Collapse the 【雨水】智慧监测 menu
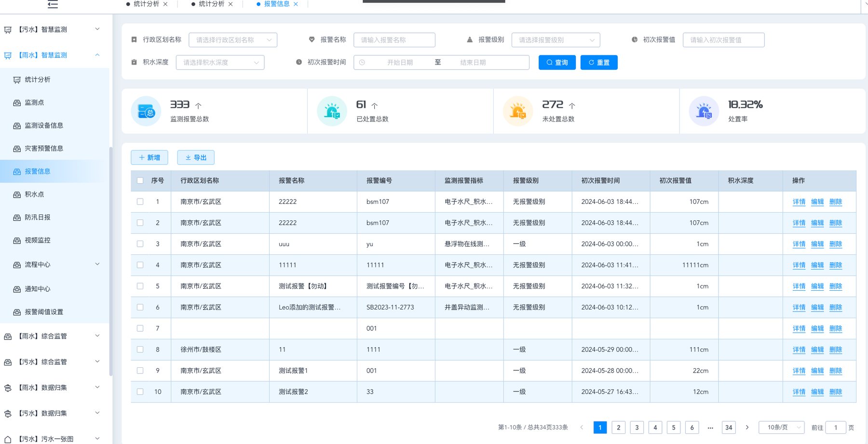The width and height of the screenshot is (868, 444). click(97, 55)
